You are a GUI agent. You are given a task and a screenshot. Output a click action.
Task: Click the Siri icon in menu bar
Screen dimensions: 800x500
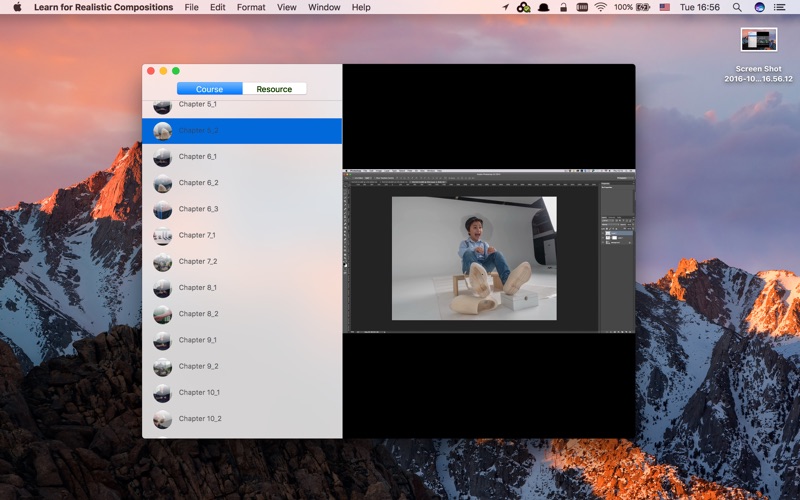click(759, 7)
